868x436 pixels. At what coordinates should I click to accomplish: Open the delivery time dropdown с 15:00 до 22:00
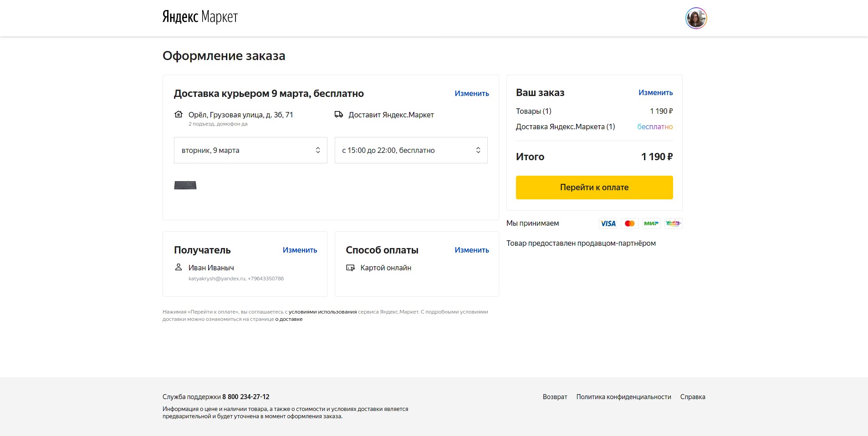point(411,150)
